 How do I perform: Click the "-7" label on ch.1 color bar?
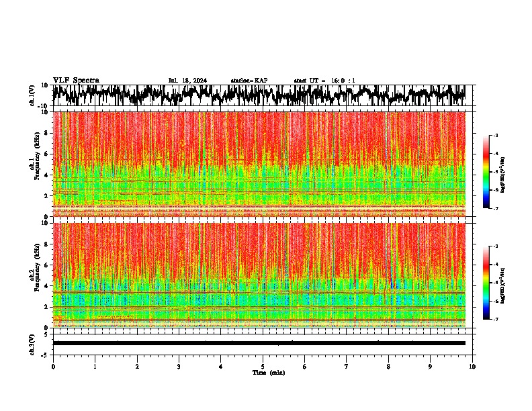coord(495,208)
